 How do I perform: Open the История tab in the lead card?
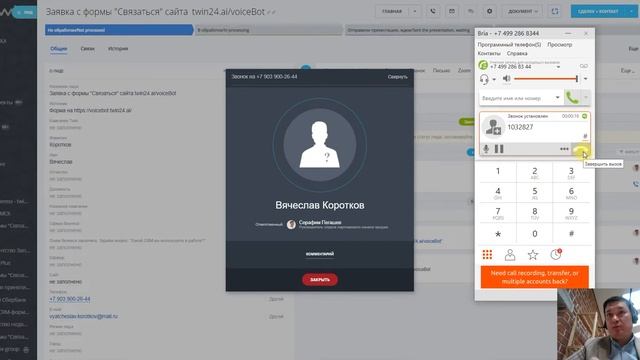tap(118, 49)
